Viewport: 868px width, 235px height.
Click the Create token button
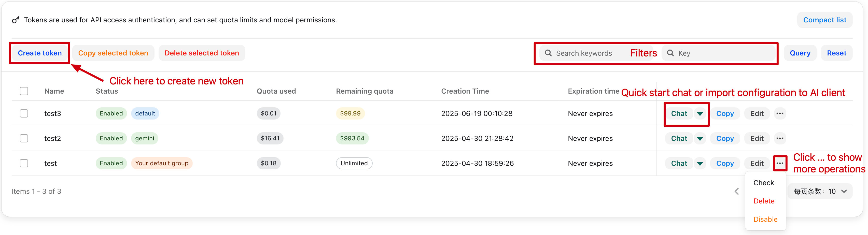point(39,53)
